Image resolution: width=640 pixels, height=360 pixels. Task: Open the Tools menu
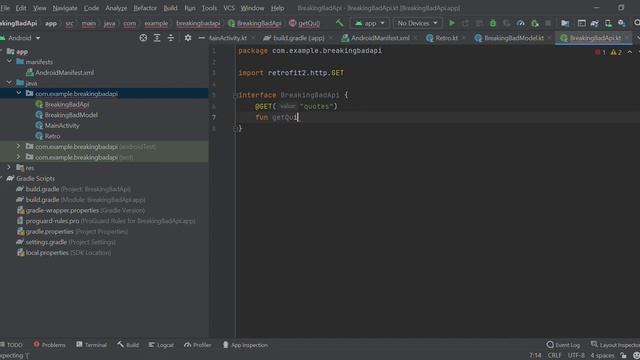point(209,8)
